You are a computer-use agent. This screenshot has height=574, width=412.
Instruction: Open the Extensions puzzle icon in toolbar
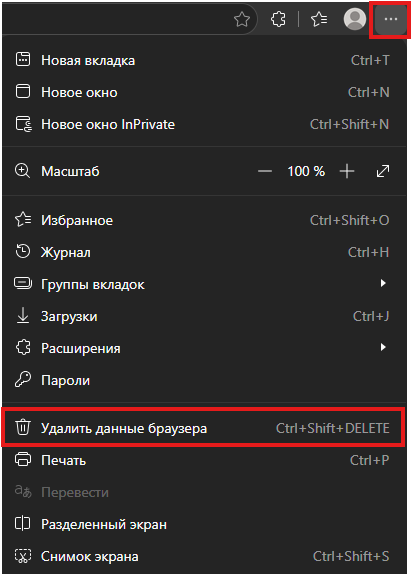point(278,19)
